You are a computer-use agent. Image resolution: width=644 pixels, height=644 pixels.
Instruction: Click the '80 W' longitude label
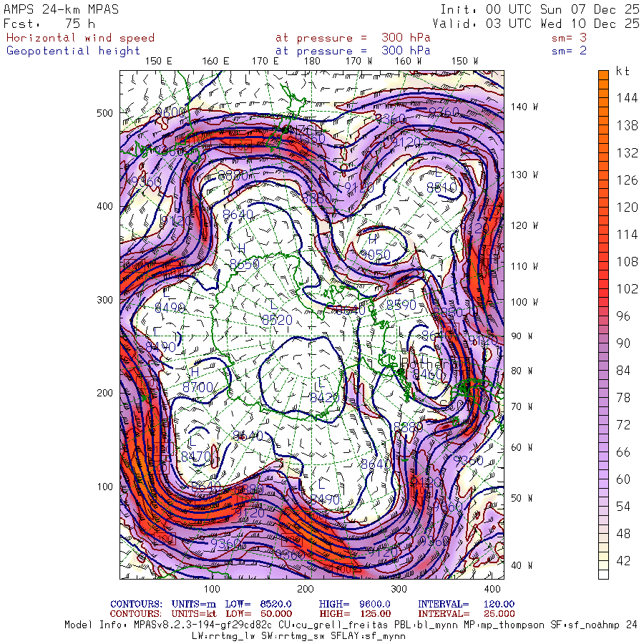[x=521, y=371]
